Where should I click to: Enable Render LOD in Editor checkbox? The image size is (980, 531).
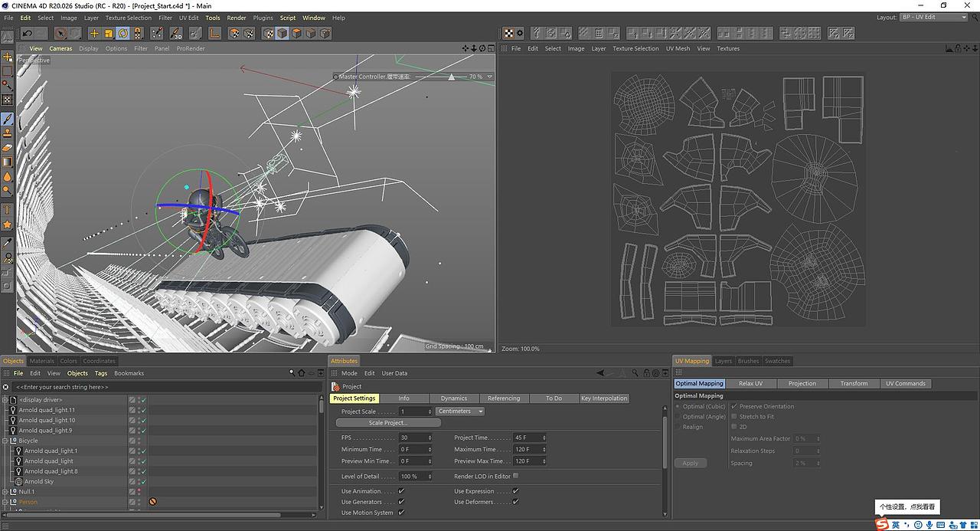[x=515, y=476]
